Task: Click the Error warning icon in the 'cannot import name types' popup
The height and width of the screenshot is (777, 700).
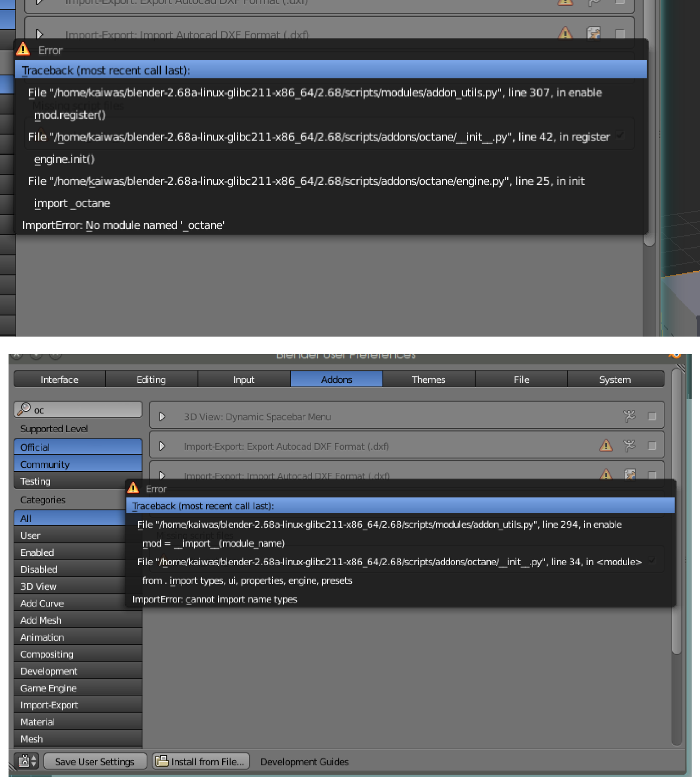Action: (133, 488)
